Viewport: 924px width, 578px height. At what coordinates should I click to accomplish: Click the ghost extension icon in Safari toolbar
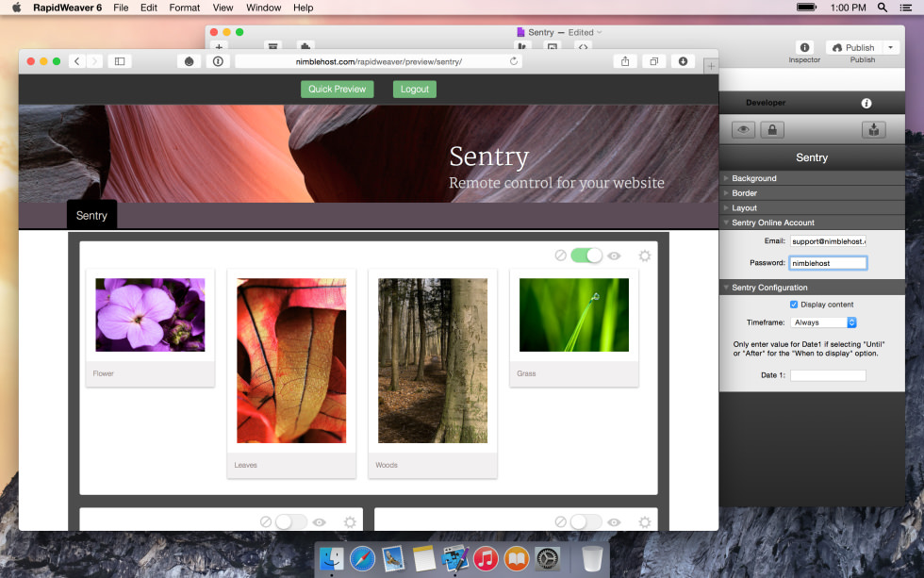pos(190,61)
